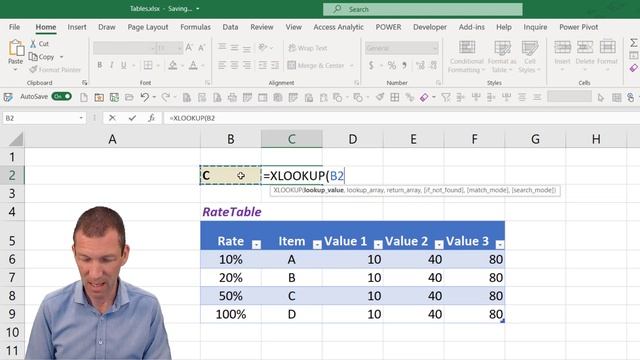
Task: Switch to the Data tab
Action: point(230,27)
